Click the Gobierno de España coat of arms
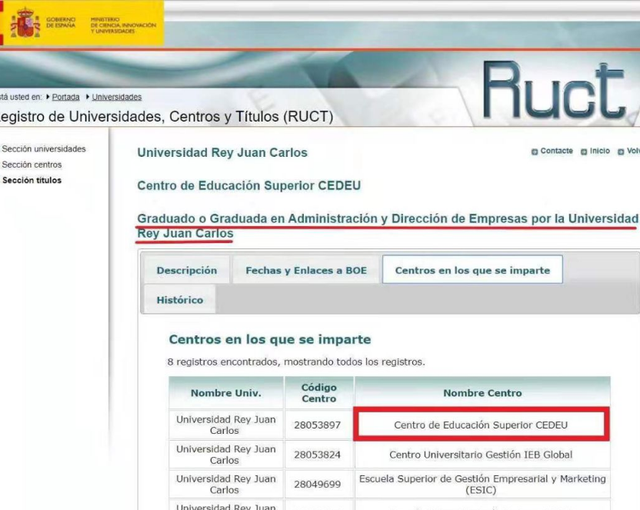The image size is (640, 510). pyautogui.click(x=25, y=24)
